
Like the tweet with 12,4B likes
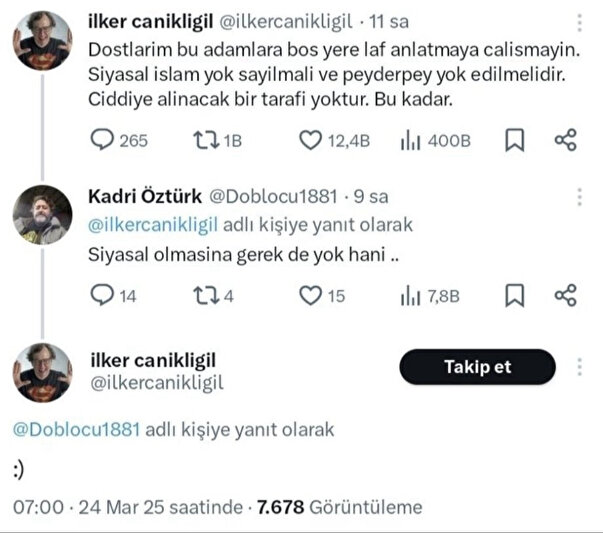tap(311, 141)
